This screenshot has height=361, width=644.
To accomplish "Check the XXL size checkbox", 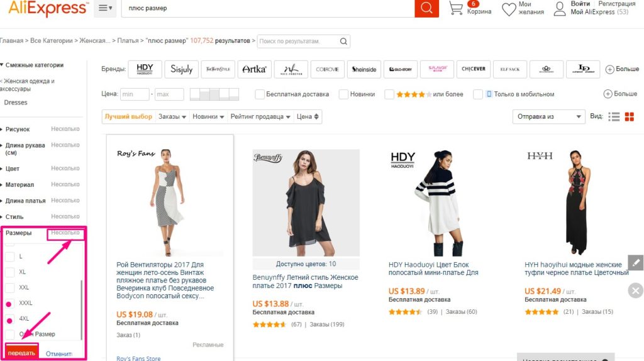I will pyautogui.click(x=9, y=287).
